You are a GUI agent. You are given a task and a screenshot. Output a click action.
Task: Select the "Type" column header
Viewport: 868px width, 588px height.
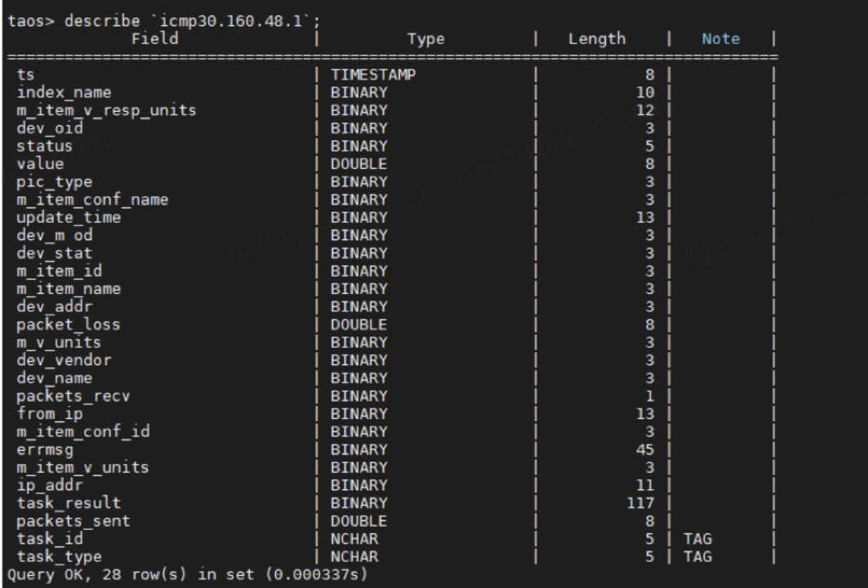[x=425, y=38]
